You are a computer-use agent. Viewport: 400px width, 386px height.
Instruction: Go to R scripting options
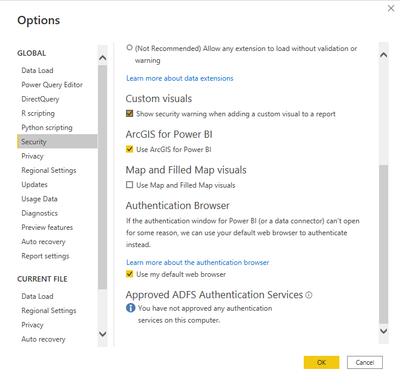[x=38, y=113]
